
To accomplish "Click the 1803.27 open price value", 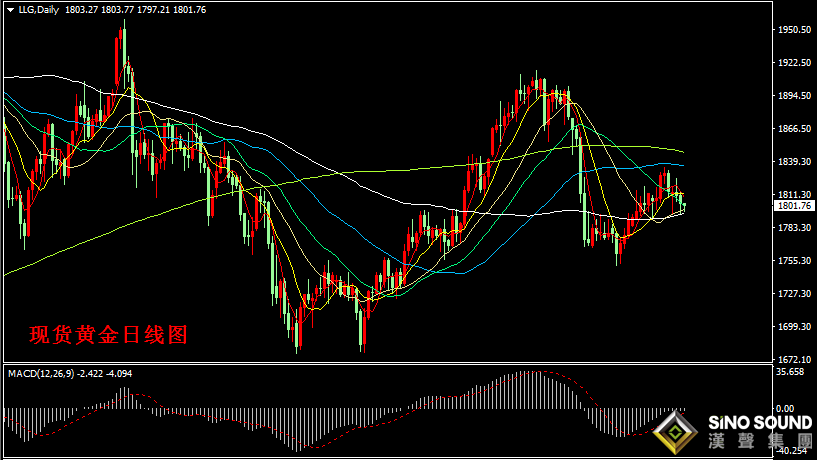I will (81, 10).
